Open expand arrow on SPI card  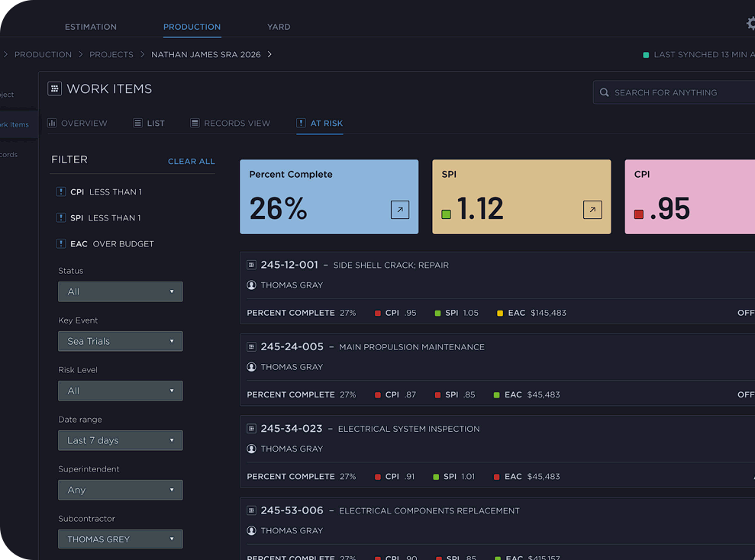(x=592, y=210)
